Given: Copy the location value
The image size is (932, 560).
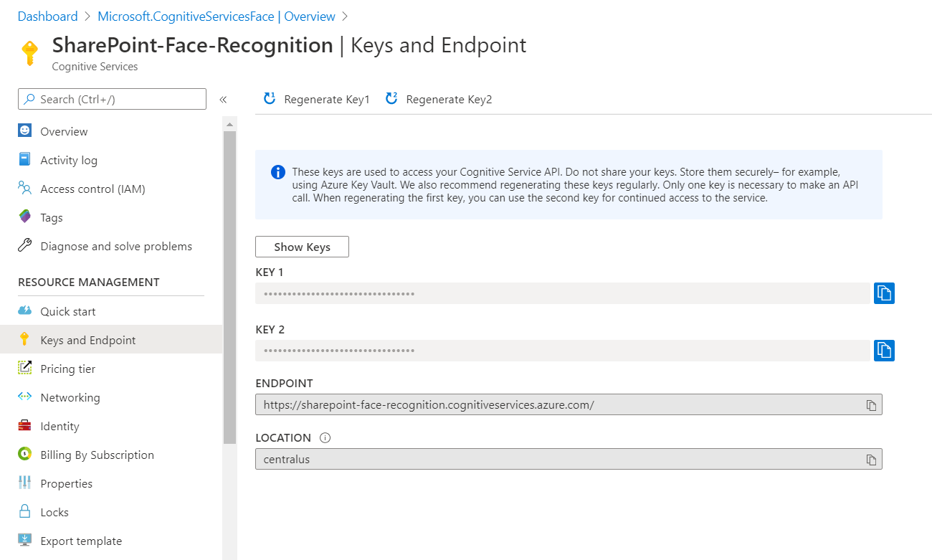Looking at the screenshot, I should point(871,460).
